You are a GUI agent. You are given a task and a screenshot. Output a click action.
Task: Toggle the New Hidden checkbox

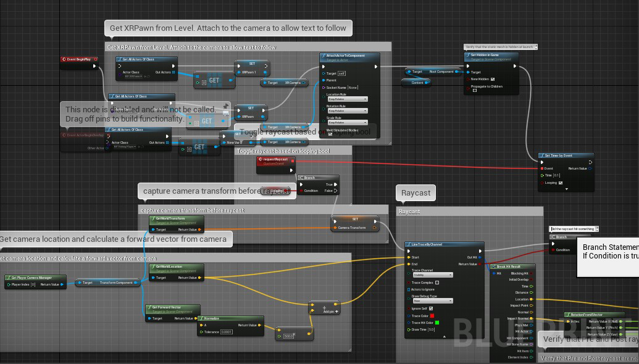tap(492, 79)
